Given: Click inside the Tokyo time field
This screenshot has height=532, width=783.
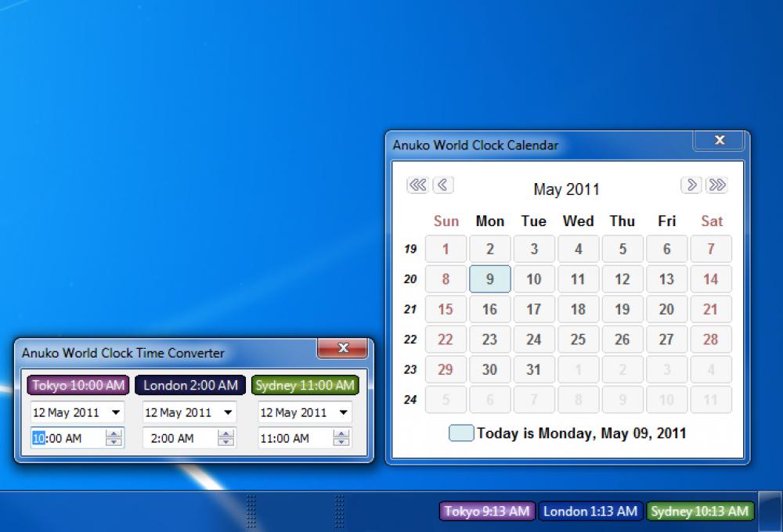Looking at the screenshot, I should click(x=63, y=438).
